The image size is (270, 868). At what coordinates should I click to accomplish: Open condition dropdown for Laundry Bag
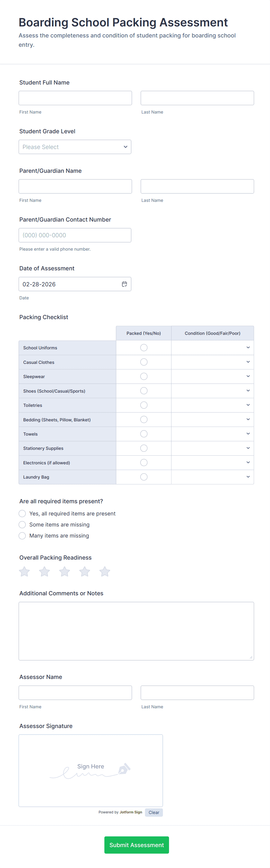pyautogui.click(x=212, y=477)
